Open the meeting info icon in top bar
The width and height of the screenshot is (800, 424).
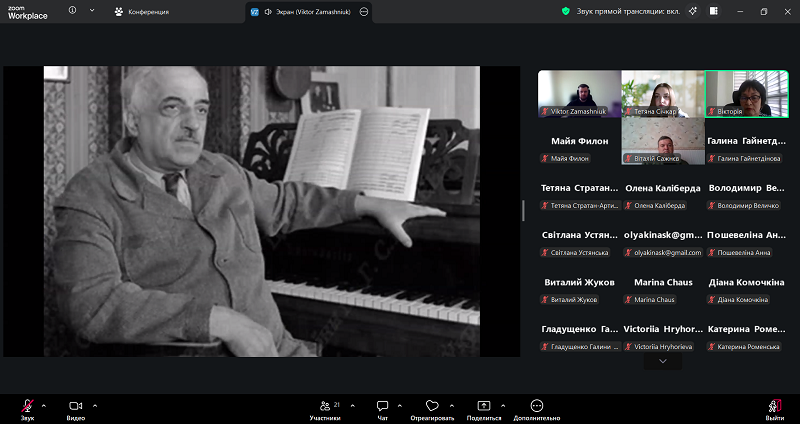pyautogui.click(x=72, y=11)
